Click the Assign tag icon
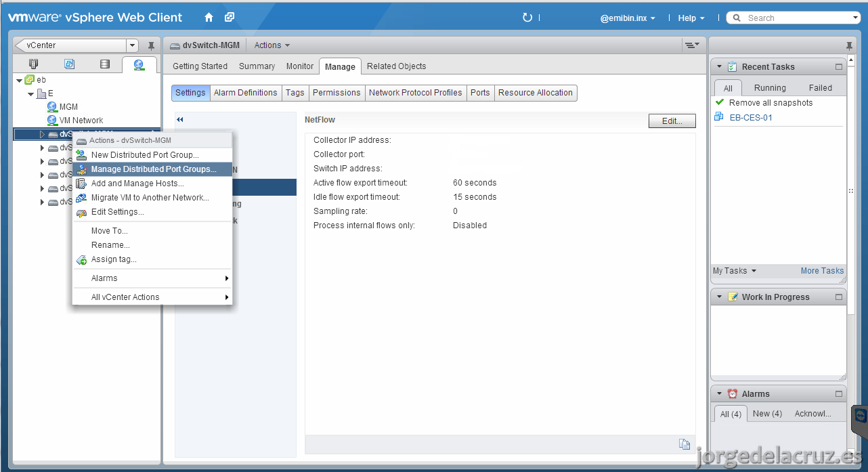Viewport: 868px width, 472px height. [81, 259]
